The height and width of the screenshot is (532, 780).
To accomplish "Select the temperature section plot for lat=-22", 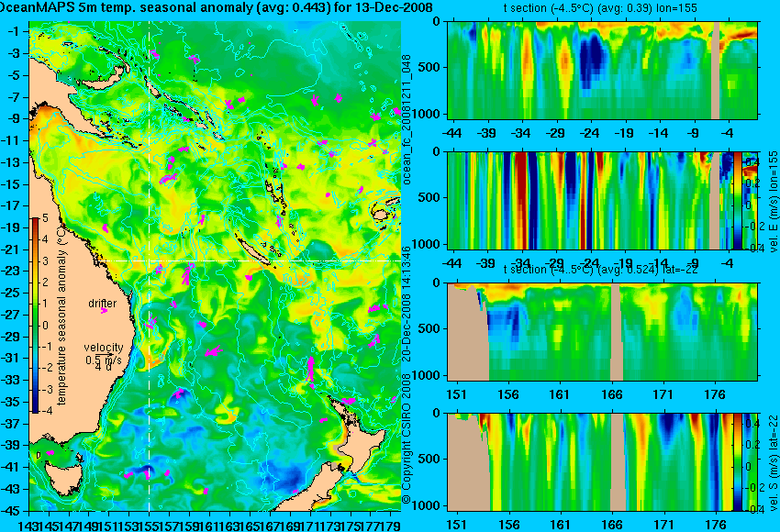I will tap(603, 332).
